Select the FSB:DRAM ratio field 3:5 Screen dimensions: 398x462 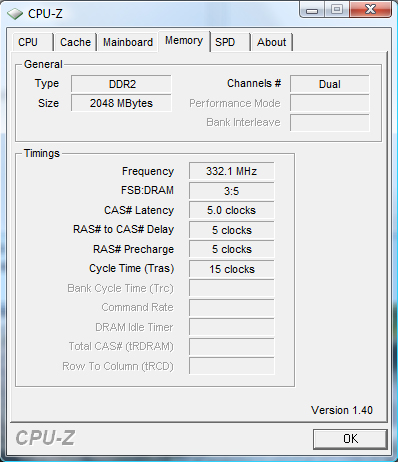[232, 191]
